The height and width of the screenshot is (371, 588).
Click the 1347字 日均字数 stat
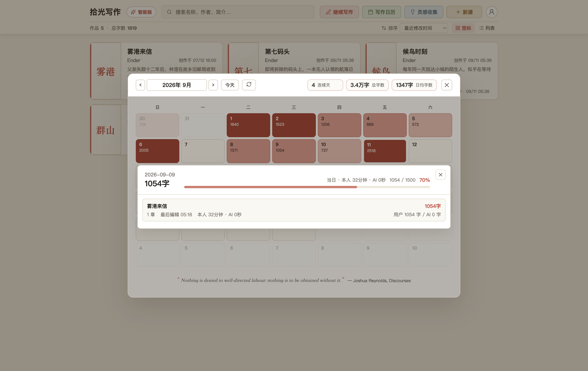[414, 85]
